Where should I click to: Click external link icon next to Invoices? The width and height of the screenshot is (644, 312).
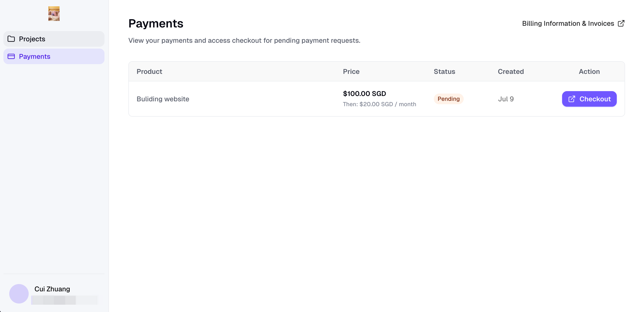pyautogui.click(x=621, y=24)
